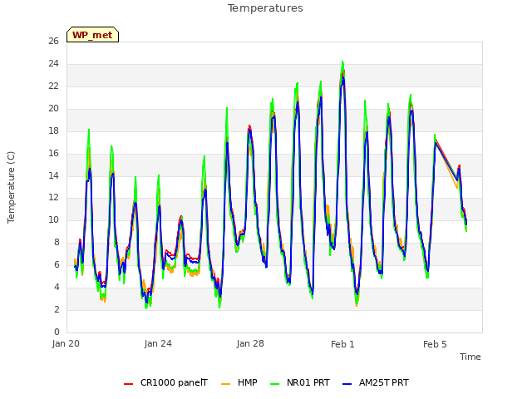The image size is (532, 399).
Task: Click the 0 y-axis tick label
Action: tap(57, 332)
